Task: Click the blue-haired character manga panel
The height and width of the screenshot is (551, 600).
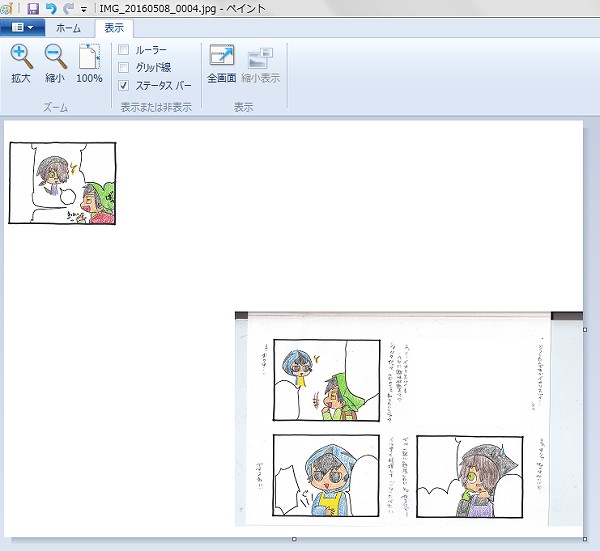Action: [327, 376]
